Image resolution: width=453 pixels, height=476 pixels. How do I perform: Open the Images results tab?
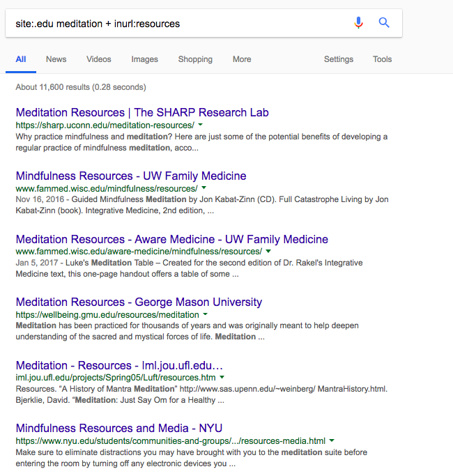(144, 59)
